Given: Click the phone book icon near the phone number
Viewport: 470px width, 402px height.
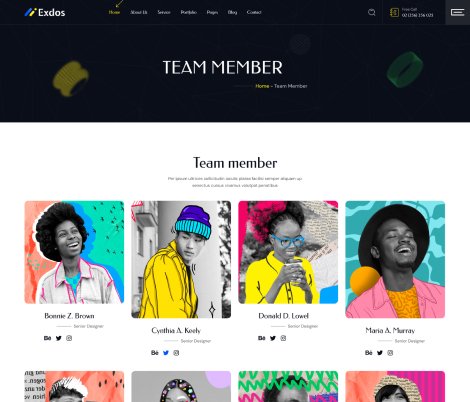Looking at the screenshot, I should [x=394, y=13].
